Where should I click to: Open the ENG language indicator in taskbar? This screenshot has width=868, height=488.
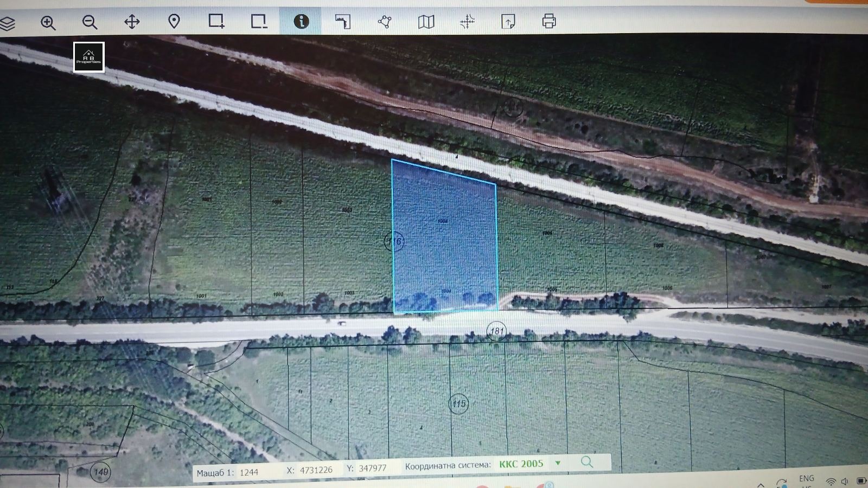[806, 478]
